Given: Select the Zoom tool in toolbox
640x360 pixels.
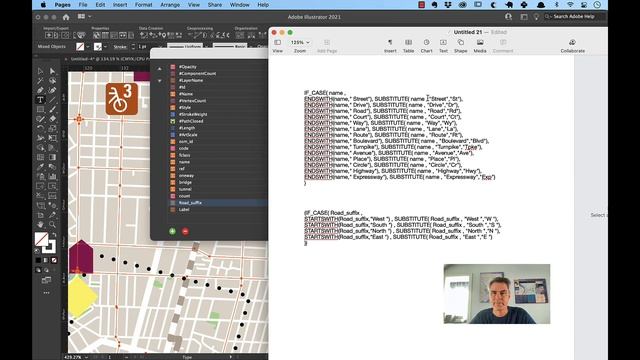Looking at the screenshot, I should tap(53, 224).
